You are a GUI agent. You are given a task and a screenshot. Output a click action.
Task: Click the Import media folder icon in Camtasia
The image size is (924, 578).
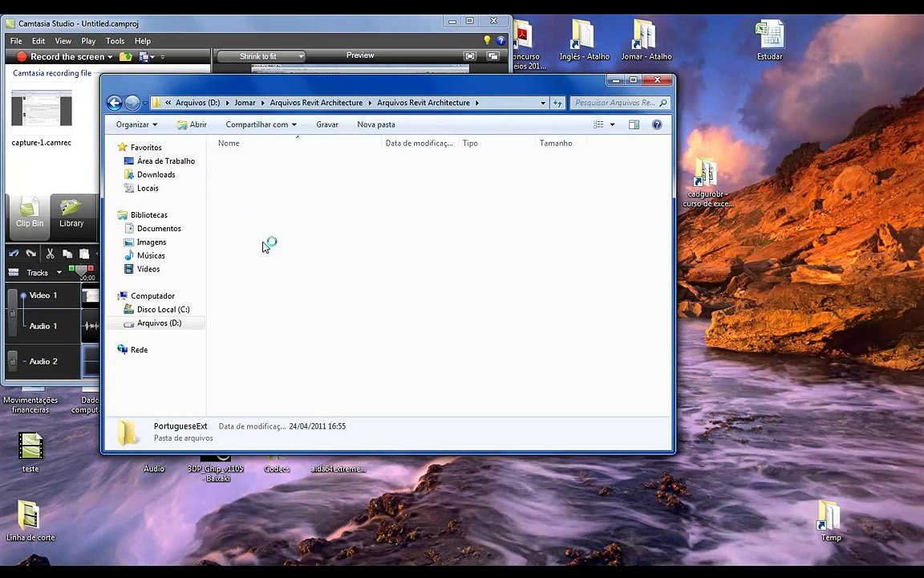click(x=125, y=57)
